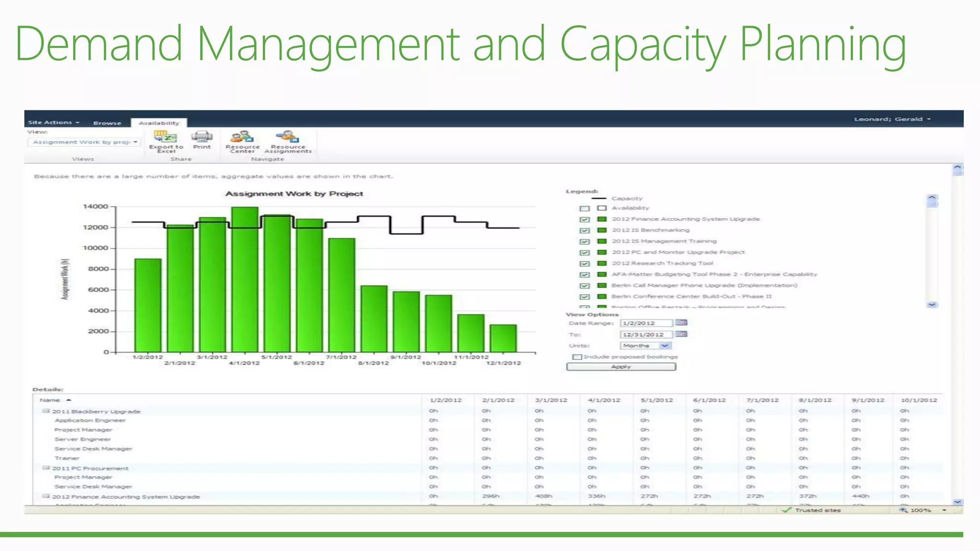This screenshot has width=980, height=551.
Task: Click the browser zoom level magnifier icon
Action: 903,510
